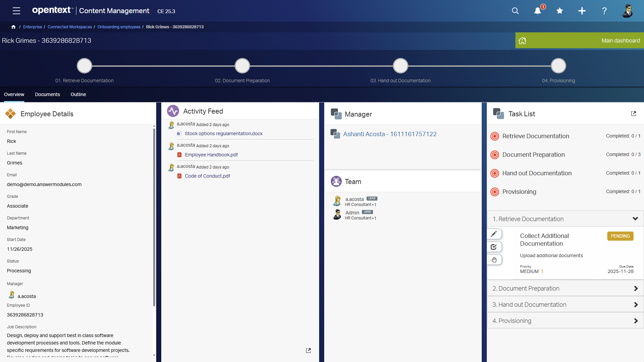644x362 pixels.
Task: Expand the 2. Document Preparation section
Action: 635,289
